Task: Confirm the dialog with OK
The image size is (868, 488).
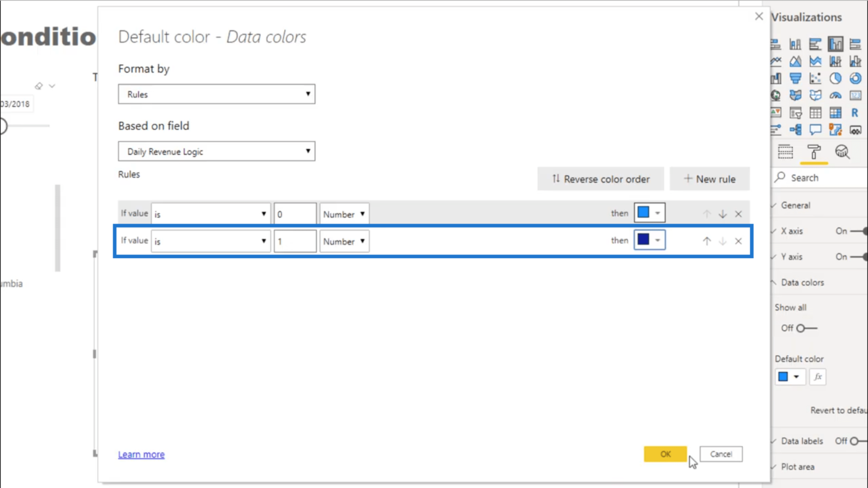Action: point(665,454)
